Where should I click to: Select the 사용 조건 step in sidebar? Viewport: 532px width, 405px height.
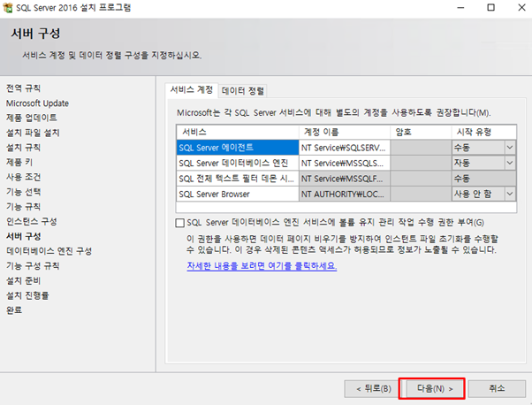(23, 177)
